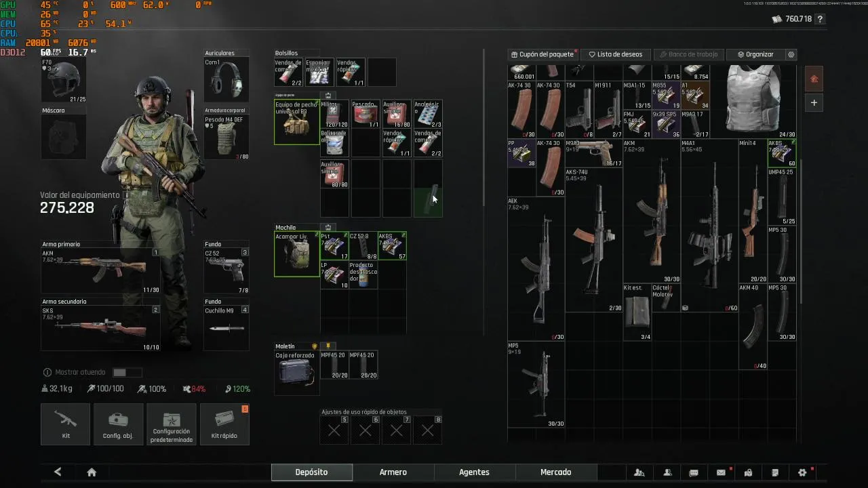868x488 pixels.
Task: Add a new storage tab with plus
Action: click(x=814, y=103)
